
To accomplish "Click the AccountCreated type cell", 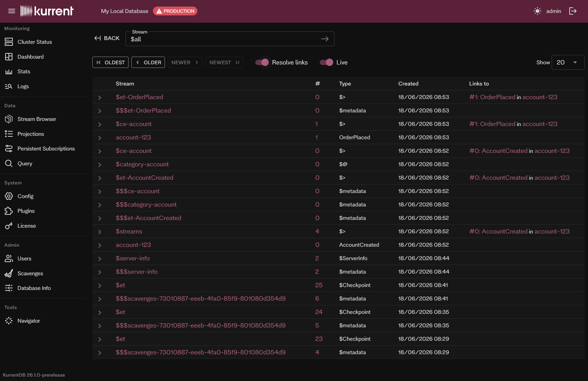I will click(359, 245).
